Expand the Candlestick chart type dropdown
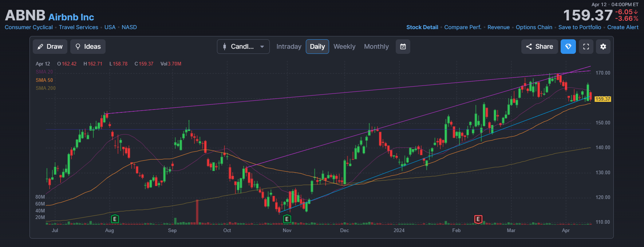This screenshot has width=644, height=247. (243, 47)
